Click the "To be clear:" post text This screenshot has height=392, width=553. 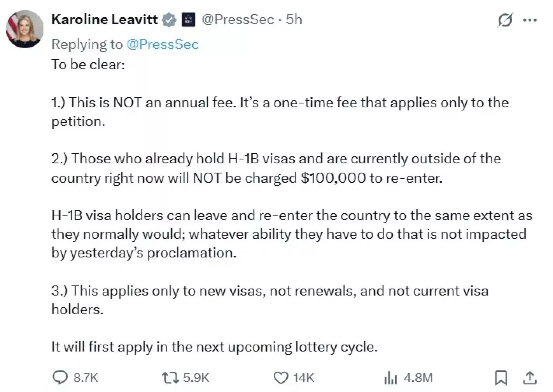point(88,65)
